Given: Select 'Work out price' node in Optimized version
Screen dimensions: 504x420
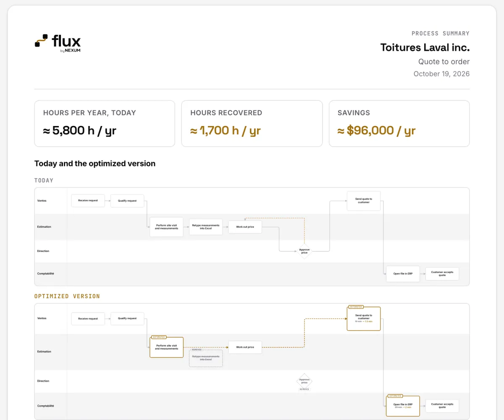Looking at the screenshot, I should pyautogui.click(x=245, y=347).
